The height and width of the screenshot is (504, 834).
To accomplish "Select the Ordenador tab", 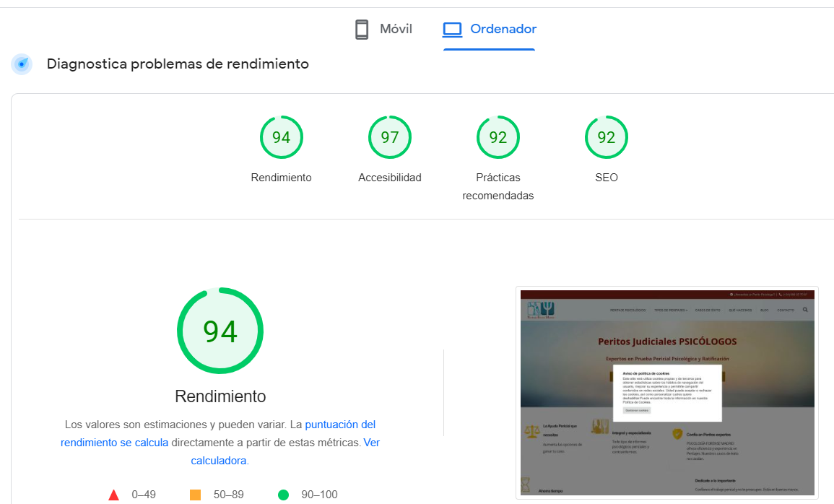I will coord(490,29).
